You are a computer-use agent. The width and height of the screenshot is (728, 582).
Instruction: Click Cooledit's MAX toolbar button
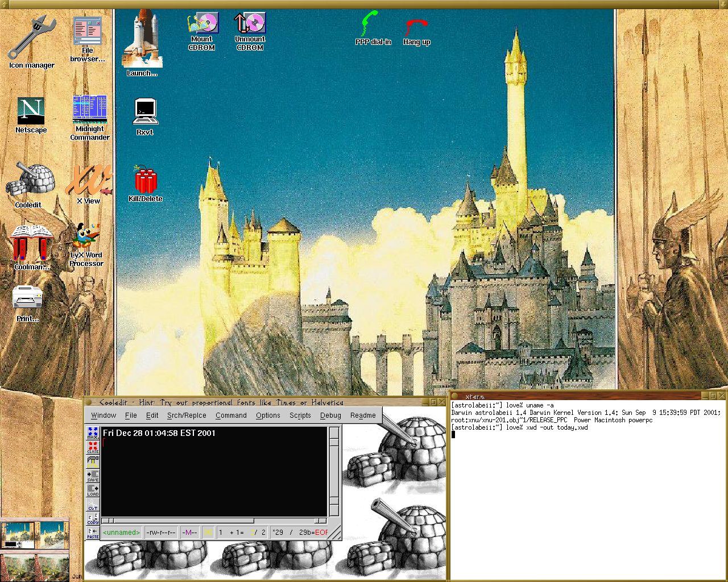[93, 433]
